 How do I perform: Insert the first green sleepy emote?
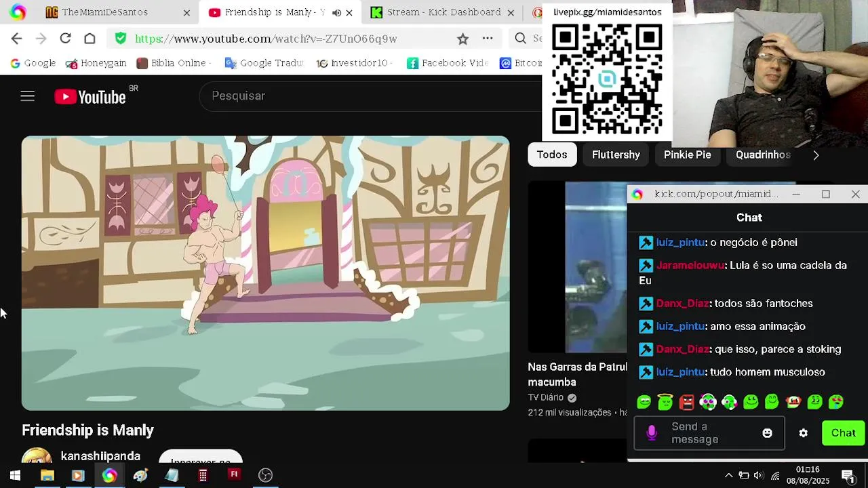click(x=644, y=402)
